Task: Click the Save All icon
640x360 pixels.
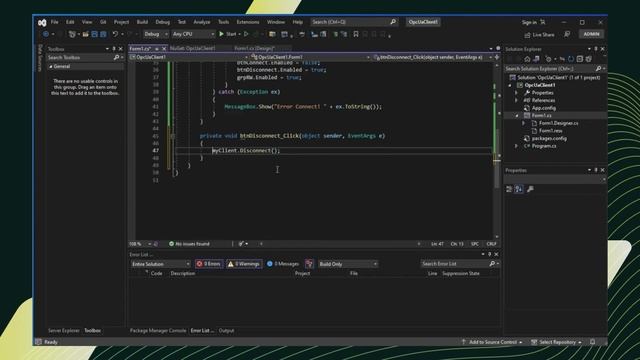Action: pos(103,34)
